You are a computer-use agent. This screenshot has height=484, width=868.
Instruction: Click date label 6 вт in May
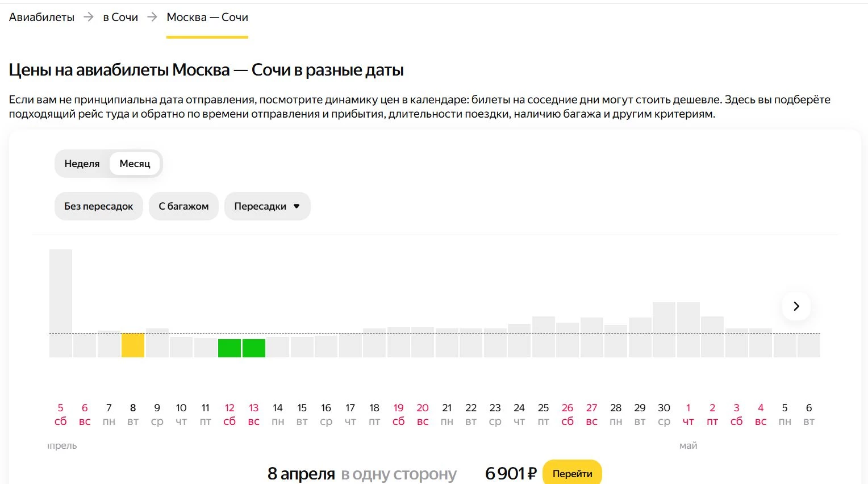(809, 415)
